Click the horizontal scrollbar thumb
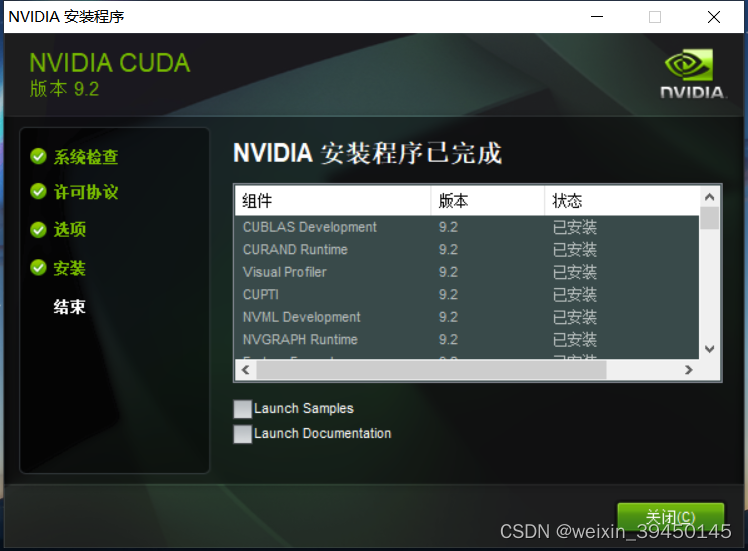This screenshot has height=551, width=748. 431,370
